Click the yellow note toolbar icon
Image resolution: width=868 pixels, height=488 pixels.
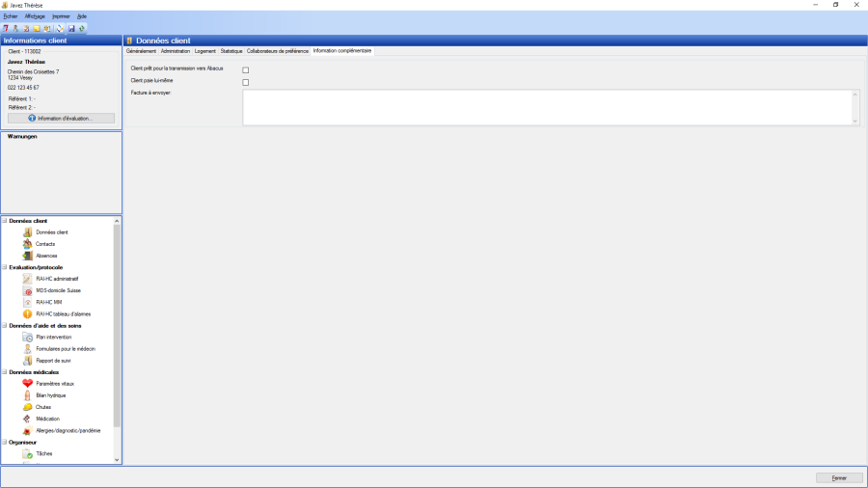pos(37,28)
